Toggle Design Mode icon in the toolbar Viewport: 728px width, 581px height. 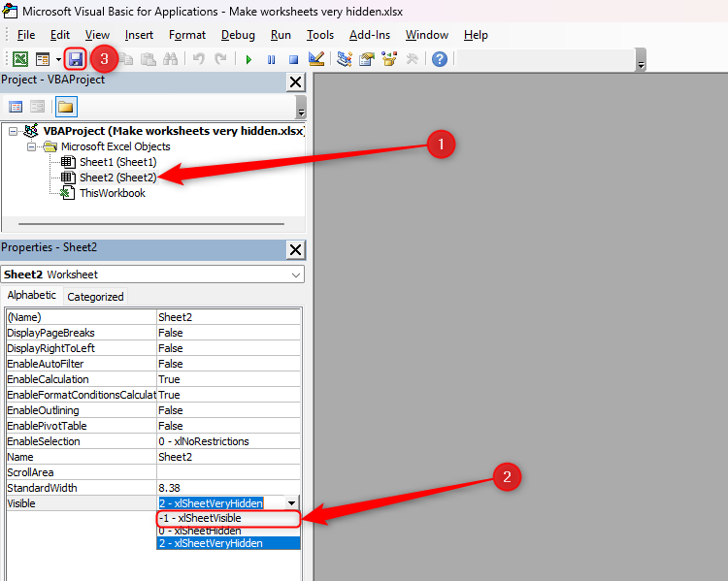coord(315,59)
